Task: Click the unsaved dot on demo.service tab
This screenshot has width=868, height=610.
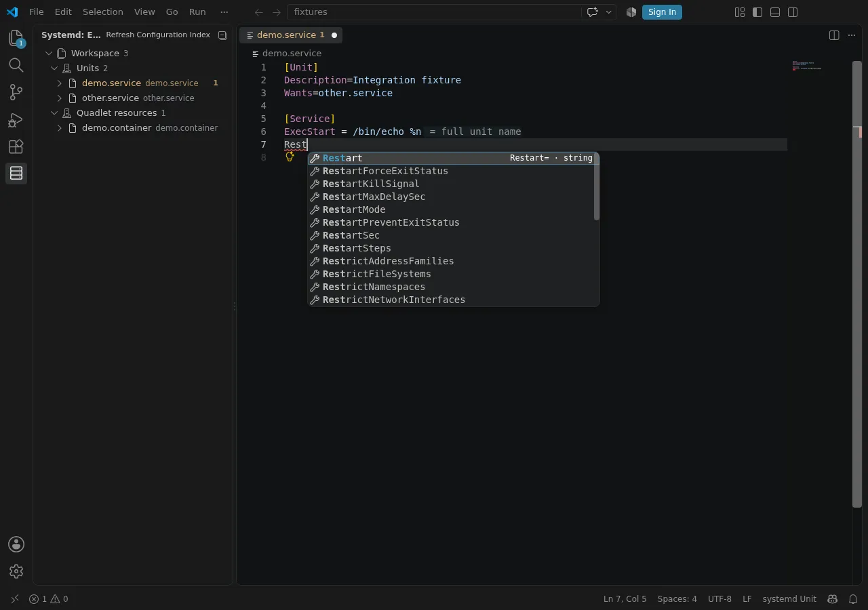Action: point(334,35)
